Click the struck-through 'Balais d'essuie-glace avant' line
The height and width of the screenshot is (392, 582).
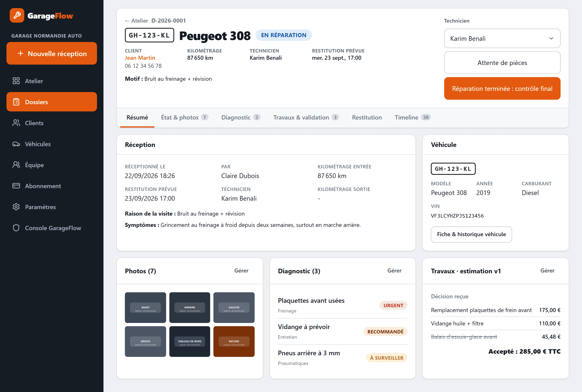(x=496, y=336)
